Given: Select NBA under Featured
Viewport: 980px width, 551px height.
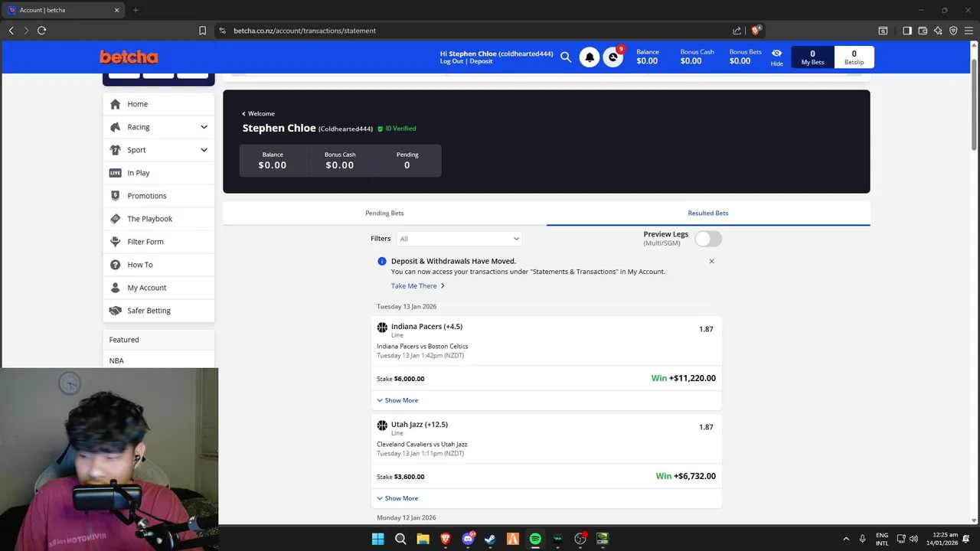Looking at the screenshot, I should coord(116,360).
